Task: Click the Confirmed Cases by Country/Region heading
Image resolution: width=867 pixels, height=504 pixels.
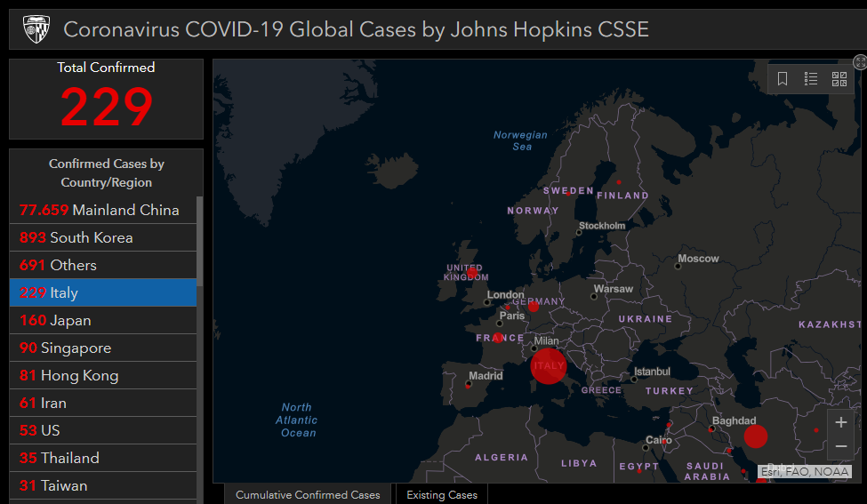Action: coord(106,173)
